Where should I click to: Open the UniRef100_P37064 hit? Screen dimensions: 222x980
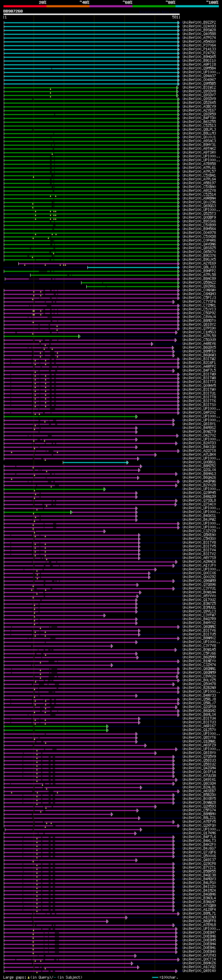[199, 45]
